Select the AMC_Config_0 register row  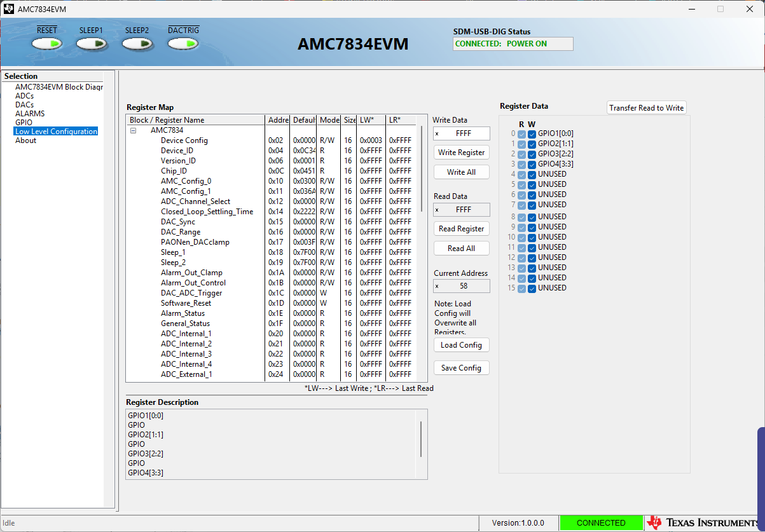272,181
